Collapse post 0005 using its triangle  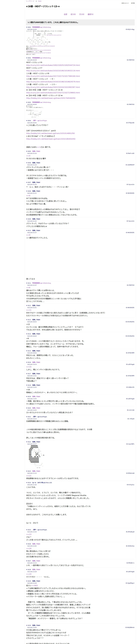click(x=27, y=151)
